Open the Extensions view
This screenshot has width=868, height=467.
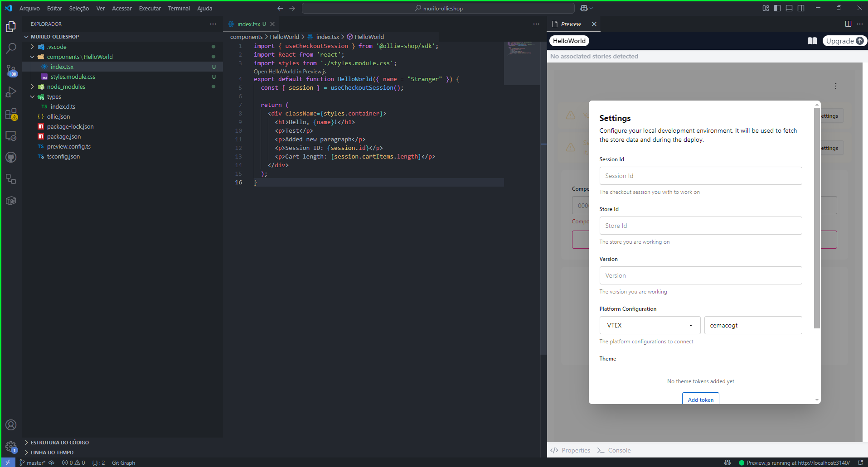click(11, 114)
